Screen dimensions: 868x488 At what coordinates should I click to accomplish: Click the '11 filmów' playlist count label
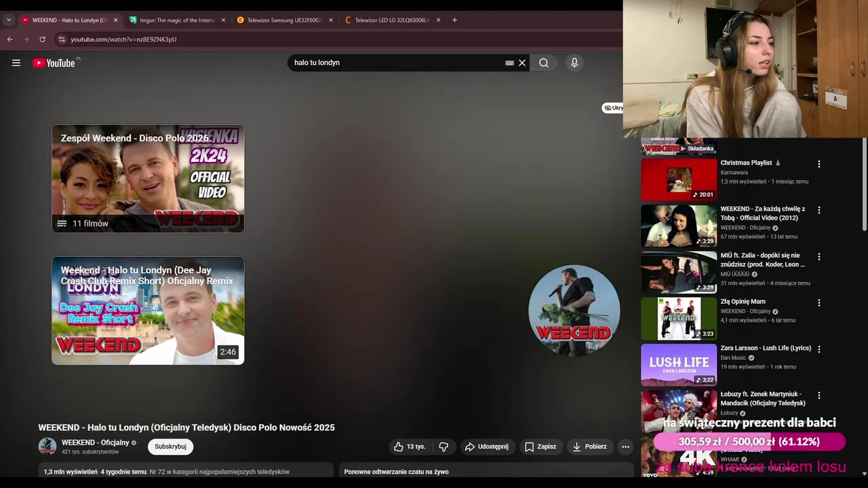coord(90,224)
